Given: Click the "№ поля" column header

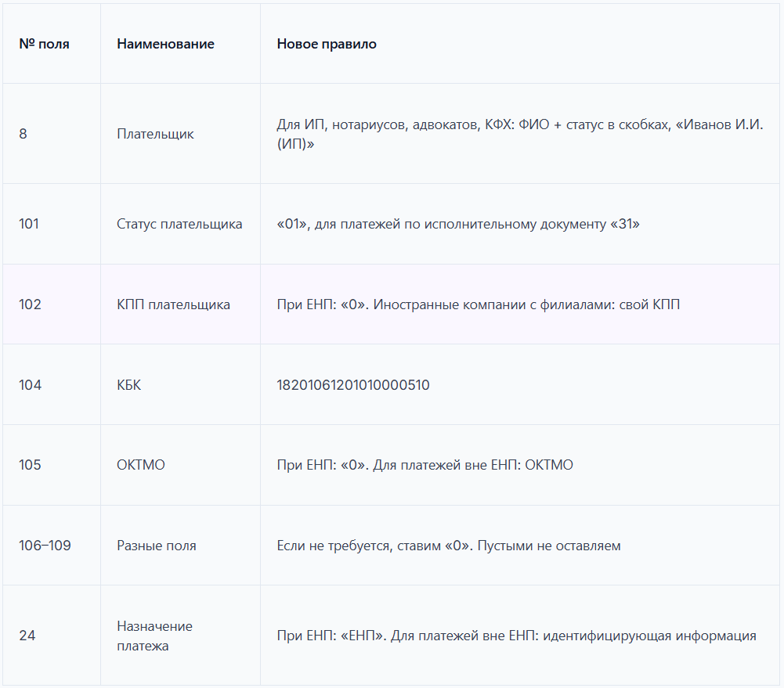Looking at the screenshot, I should [44, 44].
